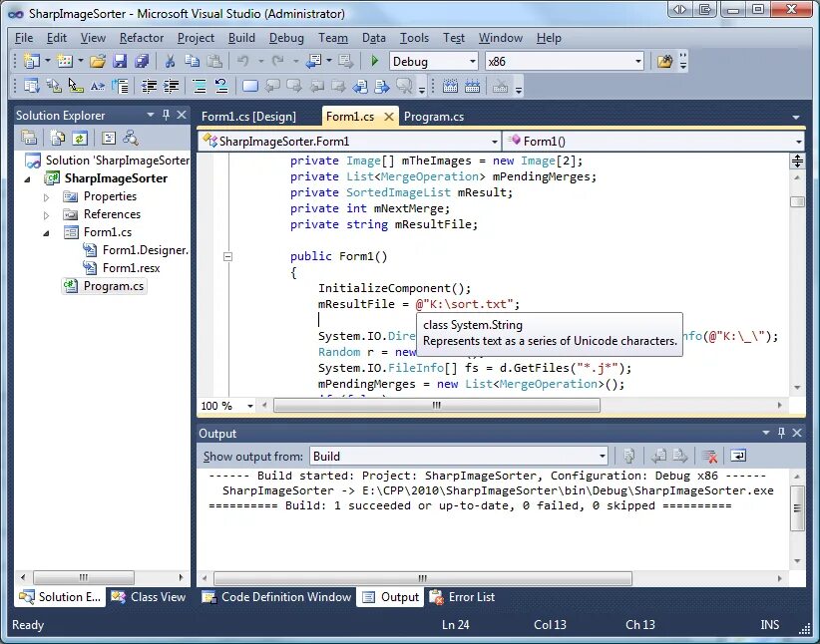Switch to the Form1.cs [Design] tab
This screenshot has width=820, height=644.
(x=248, y=116)
